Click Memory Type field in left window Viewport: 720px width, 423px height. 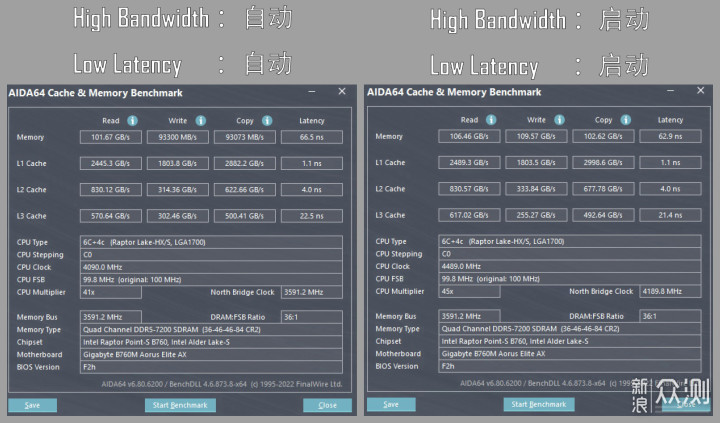(x=211, y=330)
